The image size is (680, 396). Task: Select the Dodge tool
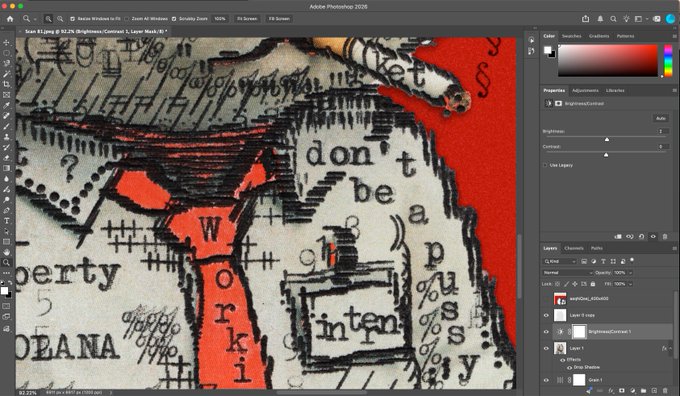(x=7, y=200)
